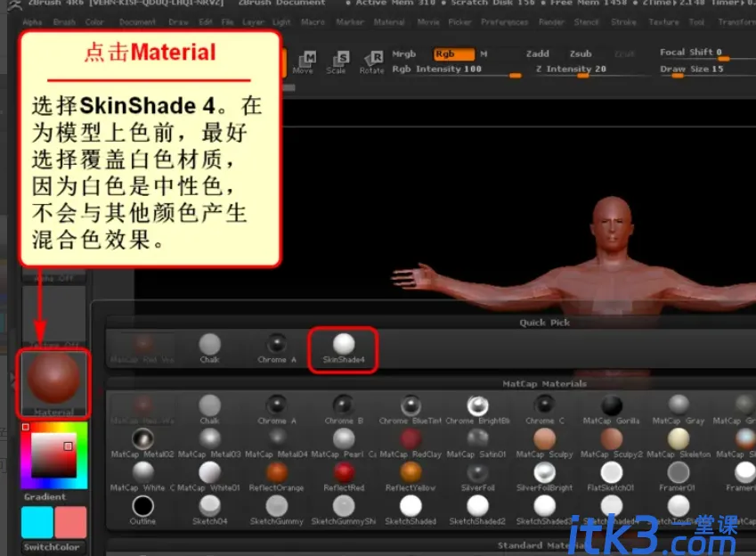Pick the SketchGummy material

click(277, 511)
